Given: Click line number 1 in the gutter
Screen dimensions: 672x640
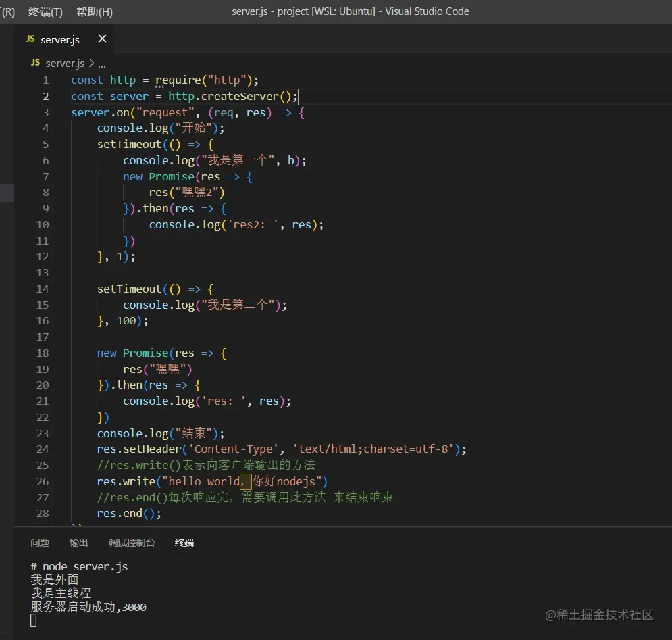Looking at the screenshot, I should pyautogui.click(x=45, y=80).
